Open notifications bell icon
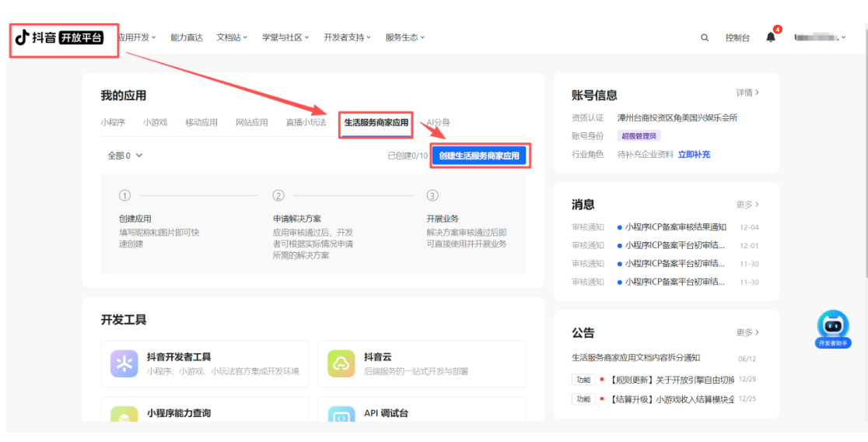 [771, 37]
